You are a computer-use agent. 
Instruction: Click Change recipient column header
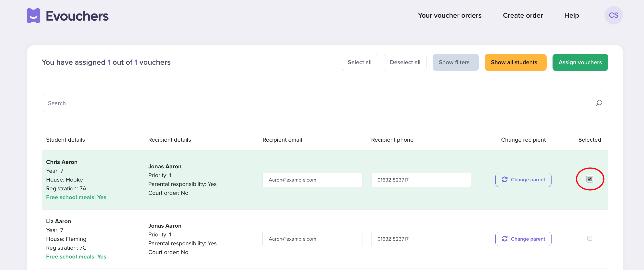click(523, 140)
